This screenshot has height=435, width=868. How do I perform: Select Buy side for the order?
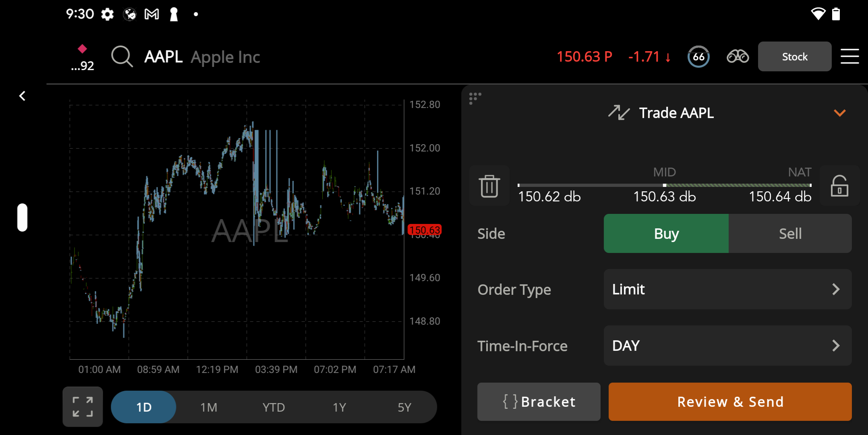point(665,234)
